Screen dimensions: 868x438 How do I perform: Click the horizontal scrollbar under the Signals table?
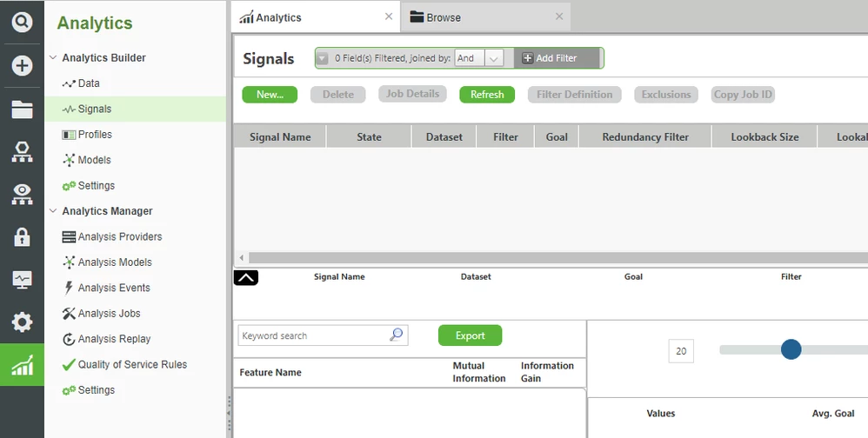coord(558,258)
